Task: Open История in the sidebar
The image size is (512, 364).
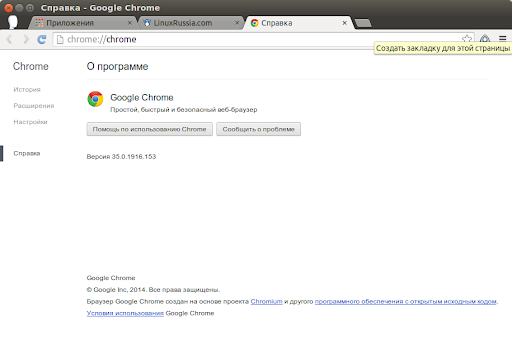Action: [x=27, y=89]
